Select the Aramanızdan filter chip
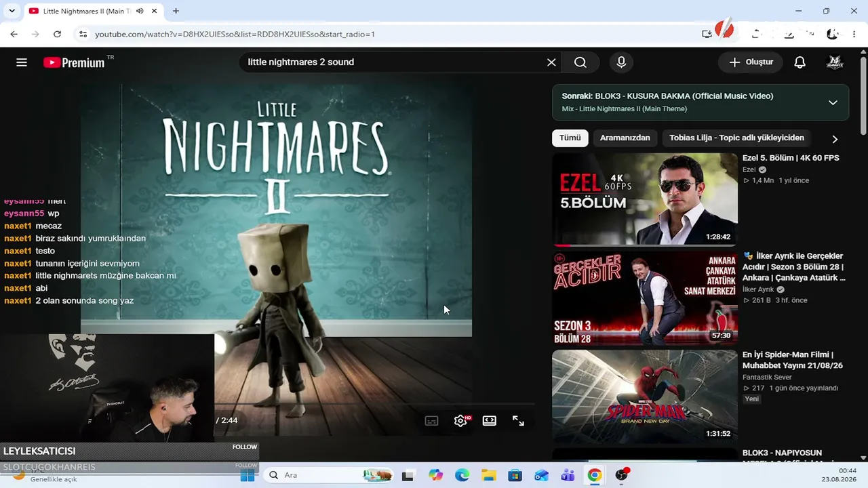Viewport: 868px width, 488px height. pos(625,138)
